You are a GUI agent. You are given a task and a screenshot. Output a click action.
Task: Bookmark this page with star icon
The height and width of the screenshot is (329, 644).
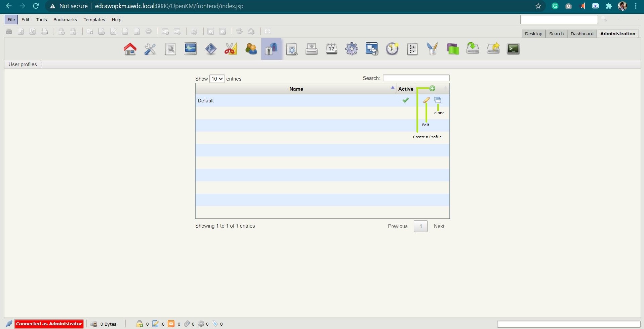pyautogui.click(x=538, y=6)
